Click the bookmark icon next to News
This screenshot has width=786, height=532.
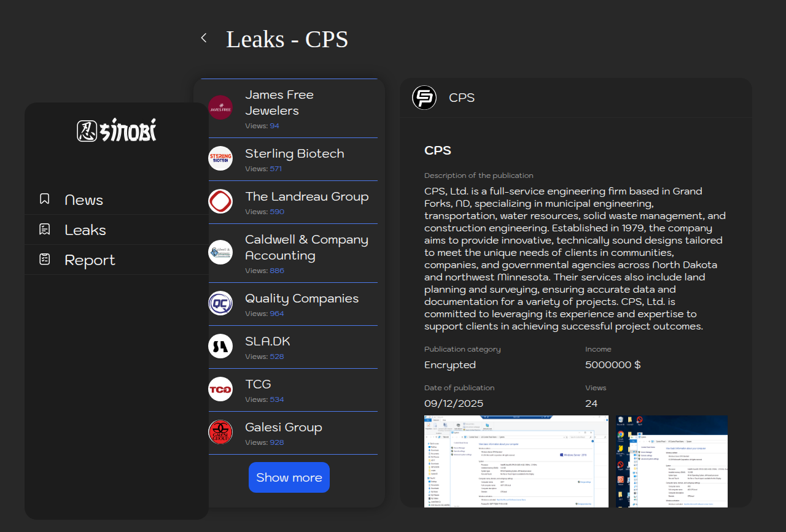(45, 199)
